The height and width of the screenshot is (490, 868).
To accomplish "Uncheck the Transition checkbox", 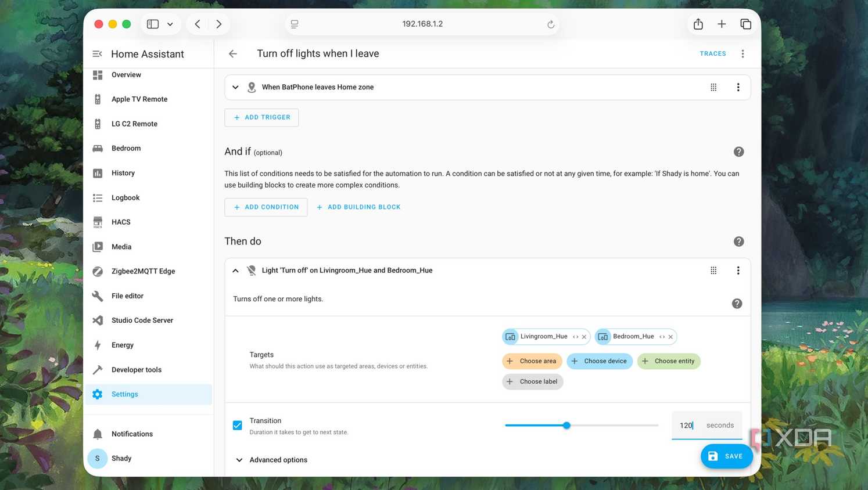I will click(x=238, y=426).
